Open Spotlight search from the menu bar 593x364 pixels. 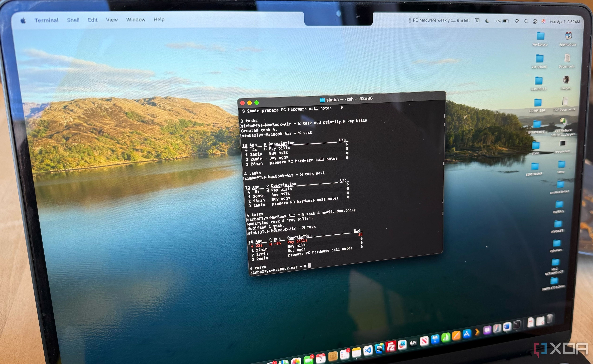point(526,21)
